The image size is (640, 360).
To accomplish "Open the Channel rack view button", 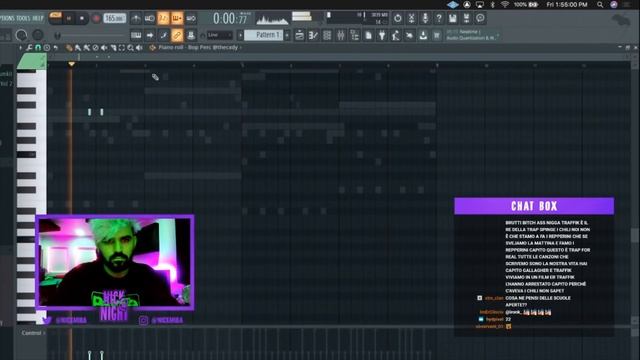I will pyautogui.click(x=327, y=36).
